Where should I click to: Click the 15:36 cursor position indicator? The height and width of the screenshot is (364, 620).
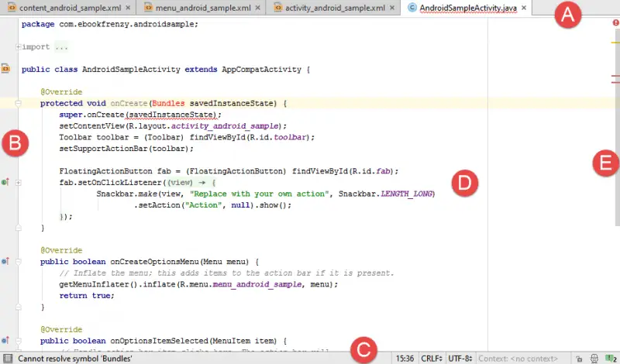point(405,359)
